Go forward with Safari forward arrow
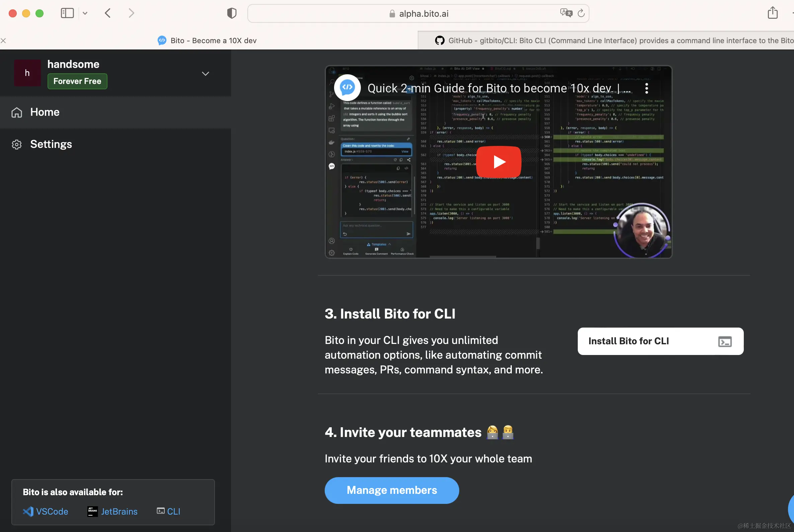This screenshot has width=794, height=532. (x=131, y=13)
